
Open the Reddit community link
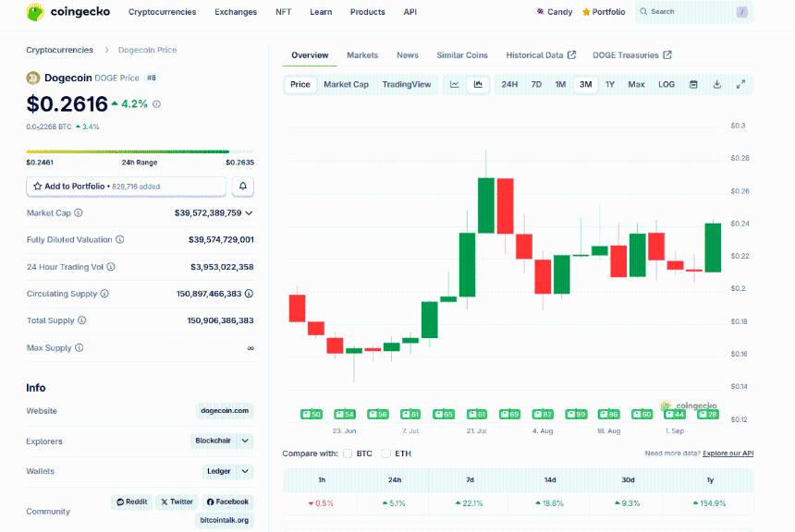tap(132, 502)
